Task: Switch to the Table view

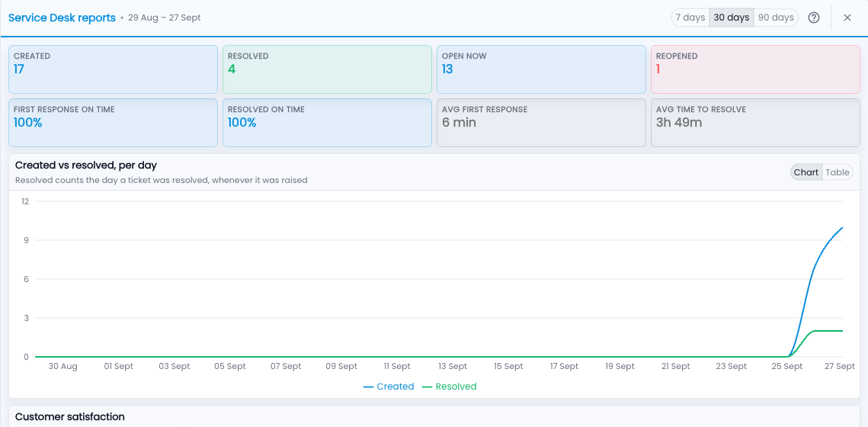Action: point(838,172)
